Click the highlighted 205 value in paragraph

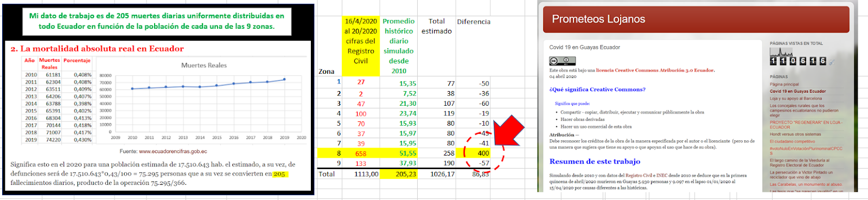point(279,174)
